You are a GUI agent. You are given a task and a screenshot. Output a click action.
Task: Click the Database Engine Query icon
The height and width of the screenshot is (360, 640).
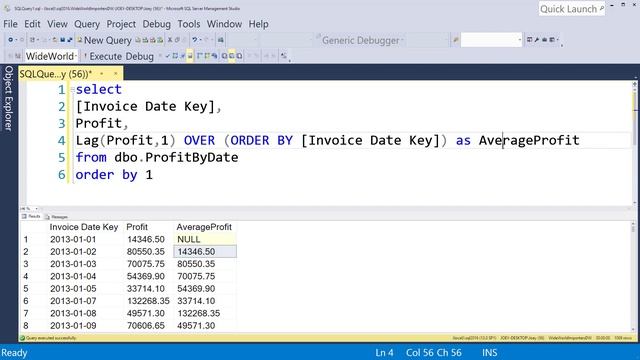pyautogui.click(x=138, y=40)
